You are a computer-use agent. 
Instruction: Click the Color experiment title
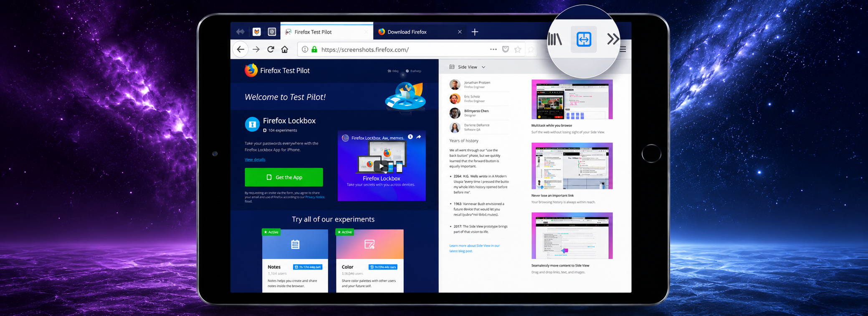[x=347, y=267]
